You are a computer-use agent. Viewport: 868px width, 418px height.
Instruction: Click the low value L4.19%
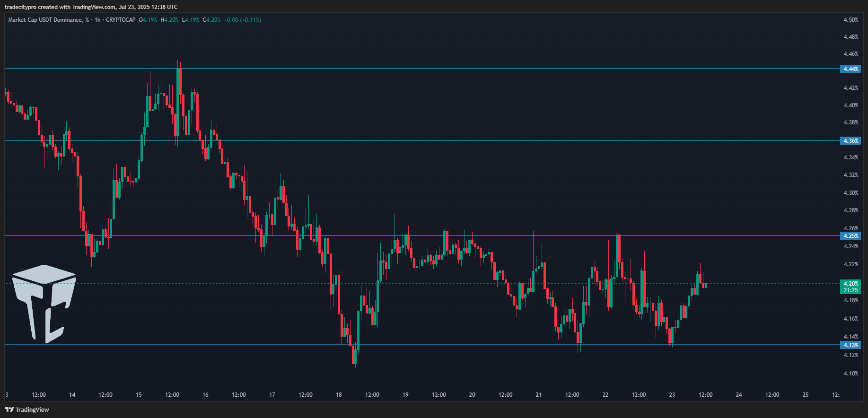coord(191,20)
